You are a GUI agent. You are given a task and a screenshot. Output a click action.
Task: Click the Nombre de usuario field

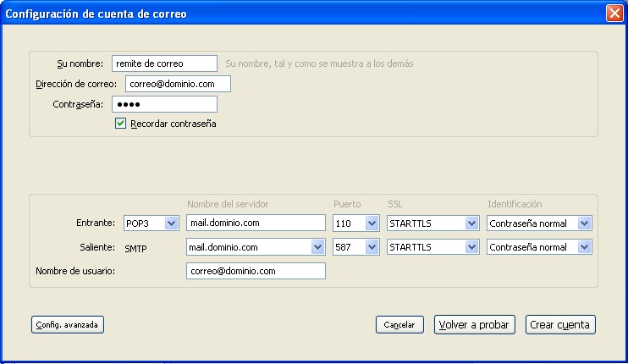[256, 271]
